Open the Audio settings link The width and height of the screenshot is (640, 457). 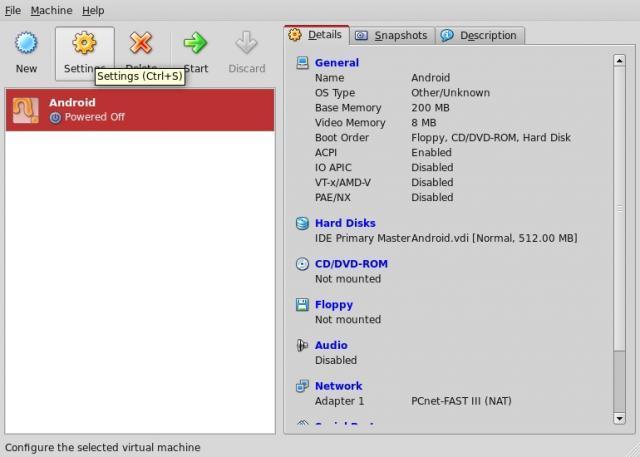click(x=331, y=345)
